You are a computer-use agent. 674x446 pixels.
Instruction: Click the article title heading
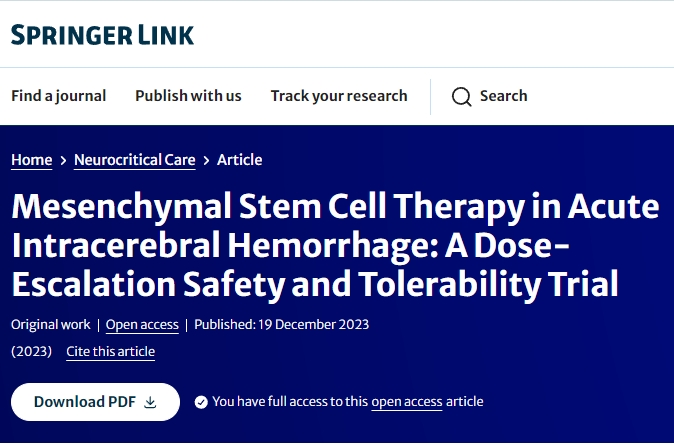pyautogui.click(x=335, y=247)
